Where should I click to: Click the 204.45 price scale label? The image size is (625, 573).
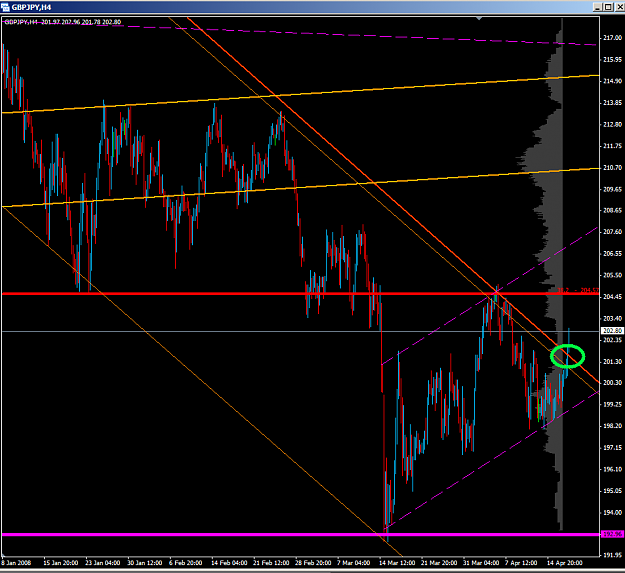[x=612, y=296]
